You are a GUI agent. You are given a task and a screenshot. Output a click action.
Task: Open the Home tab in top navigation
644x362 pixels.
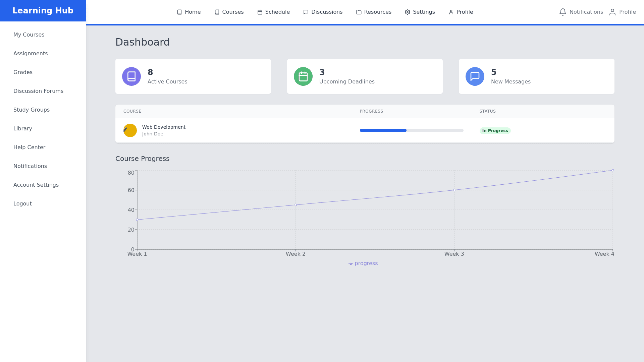pos(189,12)
